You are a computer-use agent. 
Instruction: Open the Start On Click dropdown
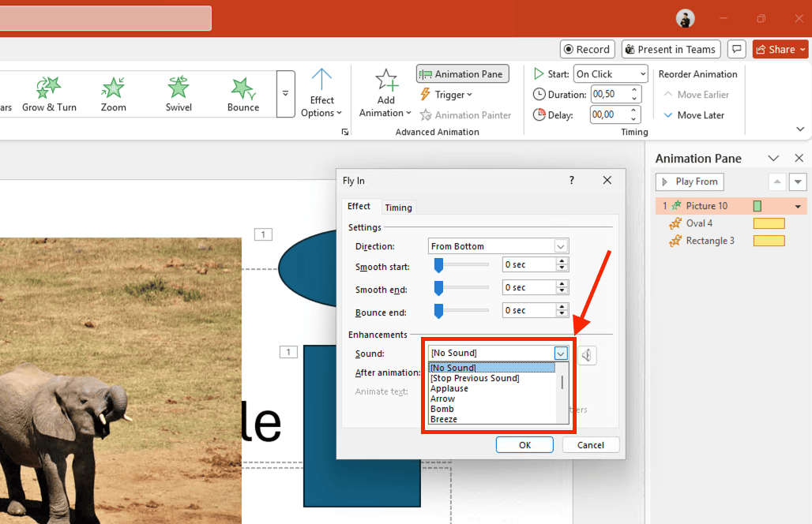611,73
